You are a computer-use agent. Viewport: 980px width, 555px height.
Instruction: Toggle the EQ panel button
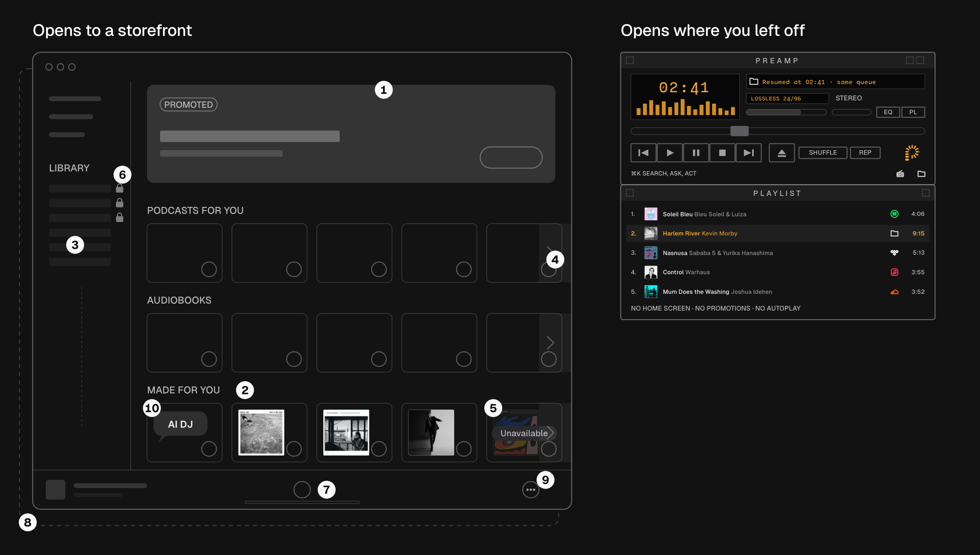888,112
